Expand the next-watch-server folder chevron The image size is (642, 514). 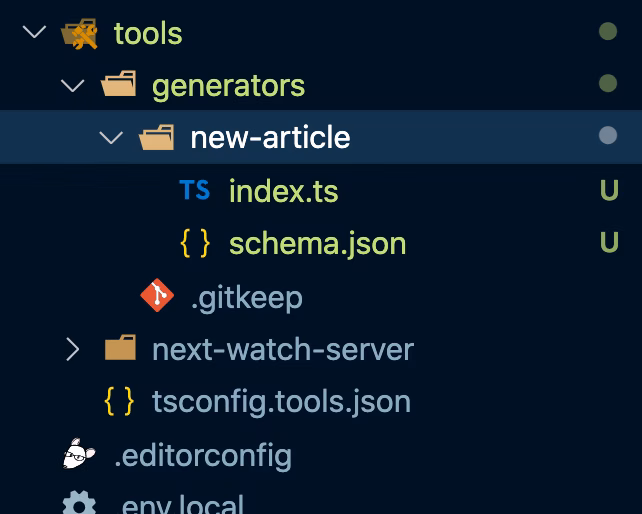(x=72, y=349)
